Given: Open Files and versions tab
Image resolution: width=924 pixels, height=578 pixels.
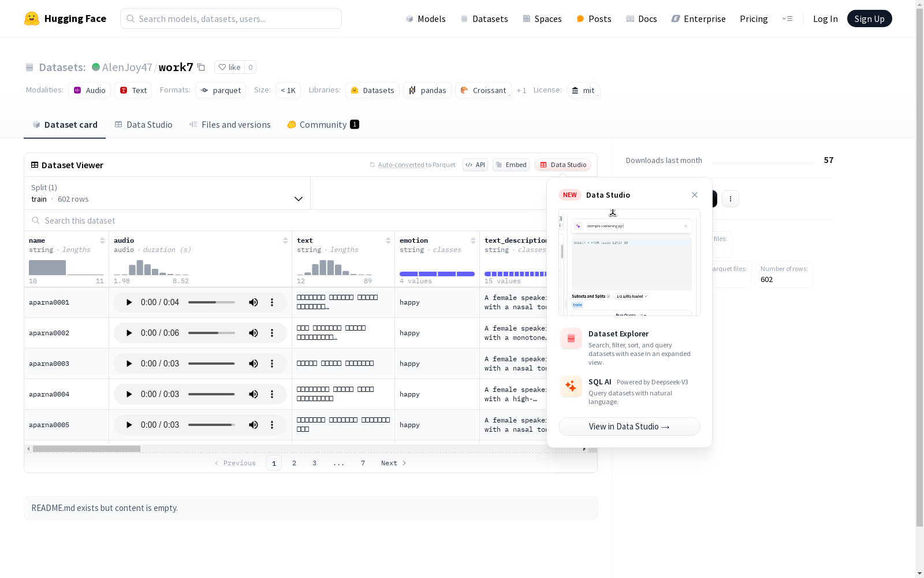Looking at the screenshot, I should click(x=230, y=125).
